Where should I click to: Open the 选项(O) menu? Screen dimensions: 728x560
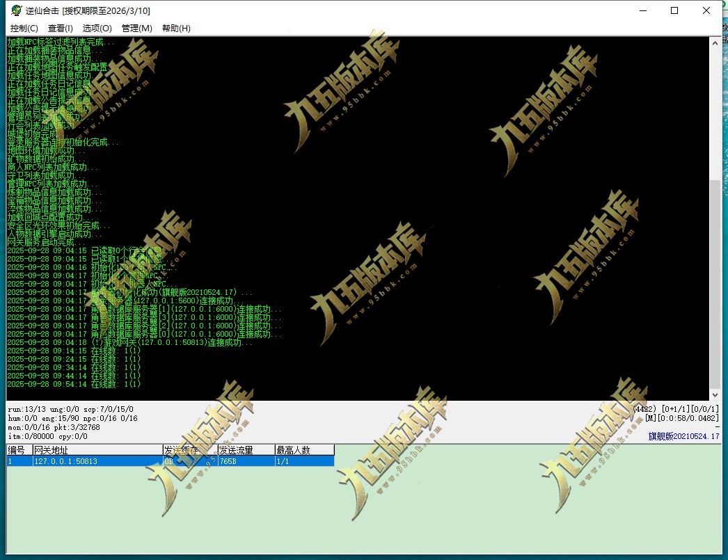(x=97, y=29)
